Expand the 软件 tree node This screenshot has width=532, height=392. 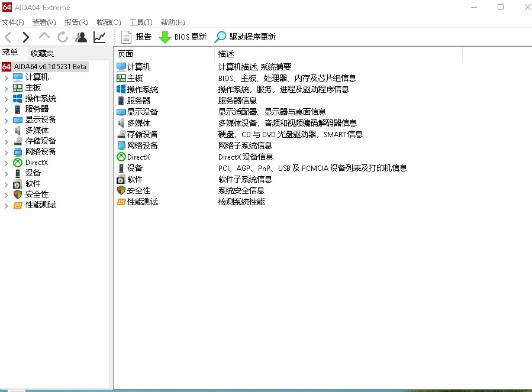(x=6, y=184)
